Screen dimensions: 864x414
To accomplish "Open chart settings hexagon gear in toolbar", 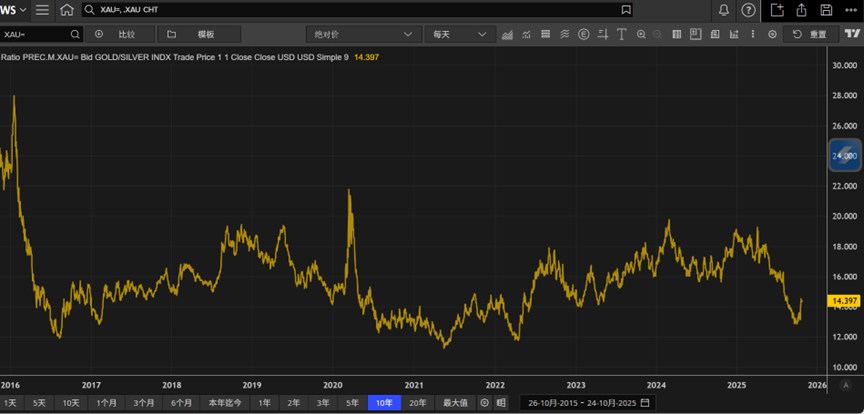I will click(773, 34).
